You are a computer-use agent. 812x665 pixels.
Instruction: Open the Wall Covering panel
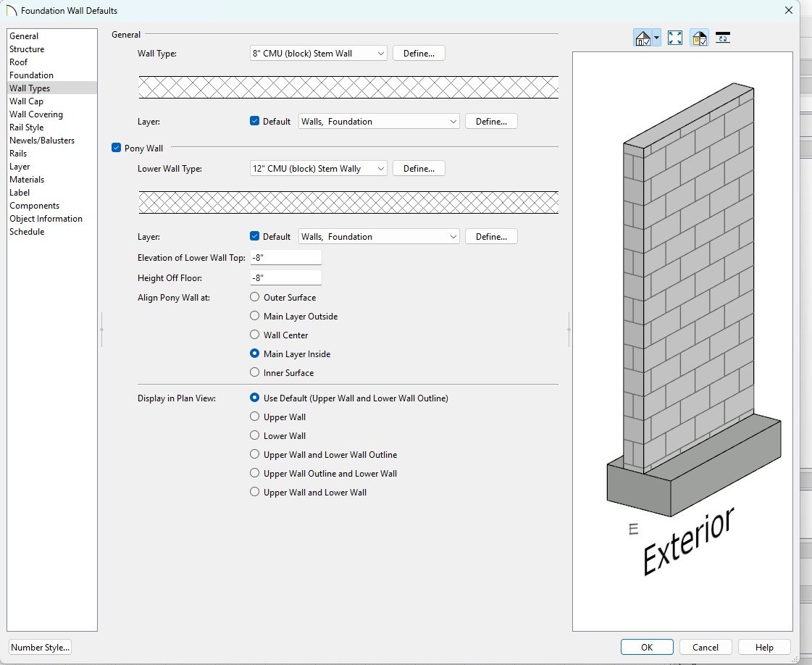tap(36, 114)
